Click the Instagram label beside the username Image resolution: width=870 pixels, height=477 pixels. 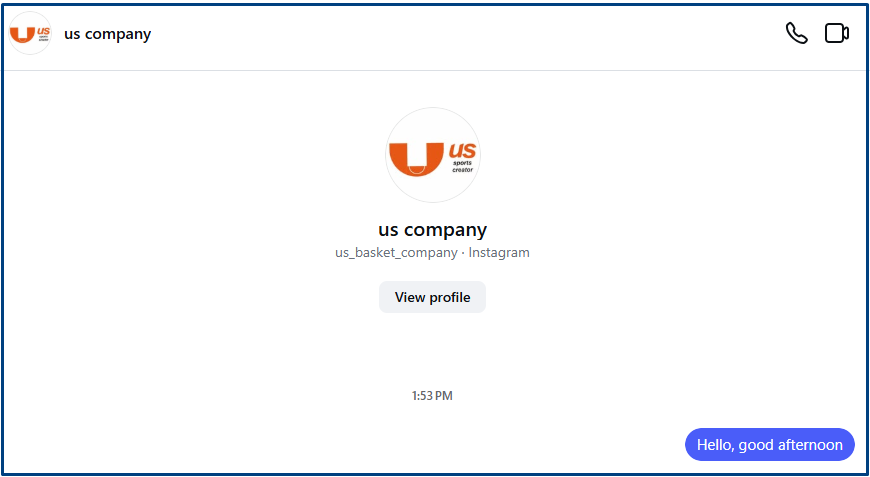(499, 253)
